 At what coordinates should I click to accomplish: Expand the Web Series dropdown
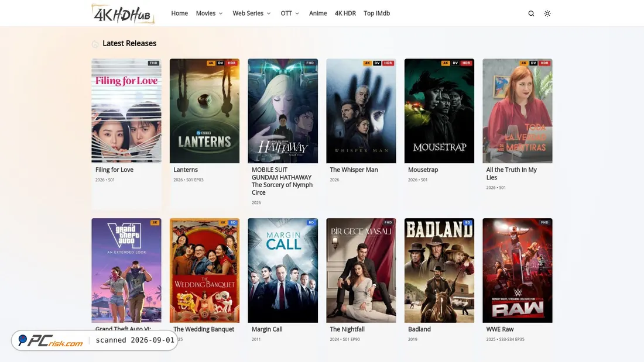(x=251, y=13)
